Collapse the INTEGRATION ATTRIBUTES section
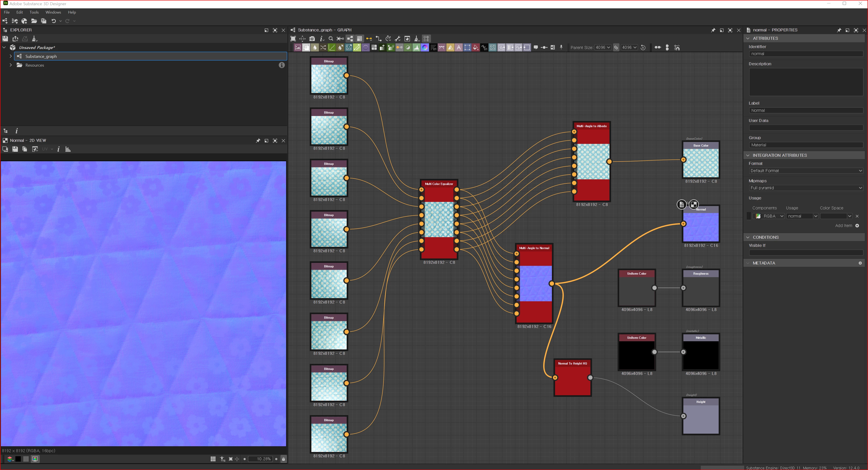Image resolution: width=868 pixels, height=470 pixels. pyautogui.click(x=748, y=155)
